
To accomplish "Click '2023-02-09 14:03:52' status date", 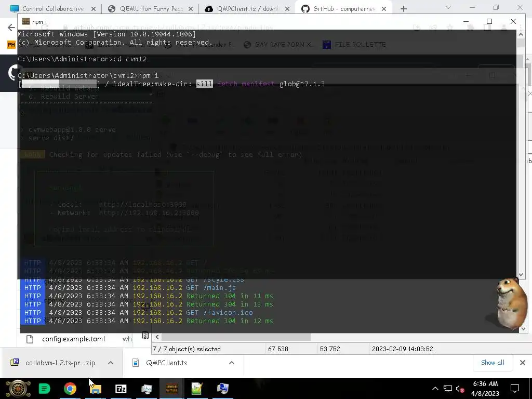I will [x=403, y=349].
